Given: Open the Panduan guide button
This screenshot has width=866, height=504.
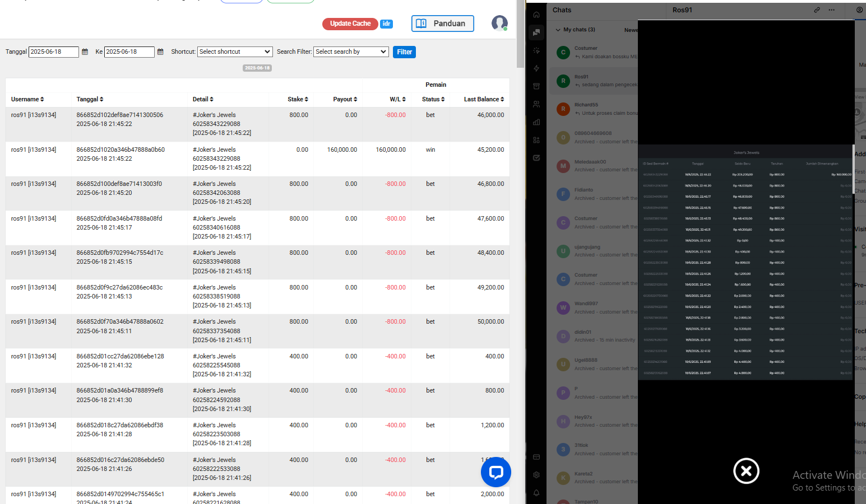Looking at the screenshot, I should (443, 24).
